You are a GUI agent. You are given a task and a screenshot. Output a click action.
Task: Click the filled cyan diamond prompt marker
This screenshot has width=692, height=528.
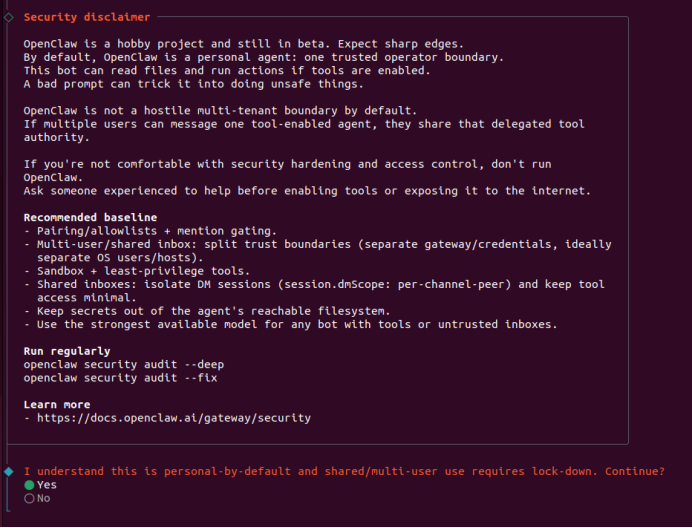[9, 471]
